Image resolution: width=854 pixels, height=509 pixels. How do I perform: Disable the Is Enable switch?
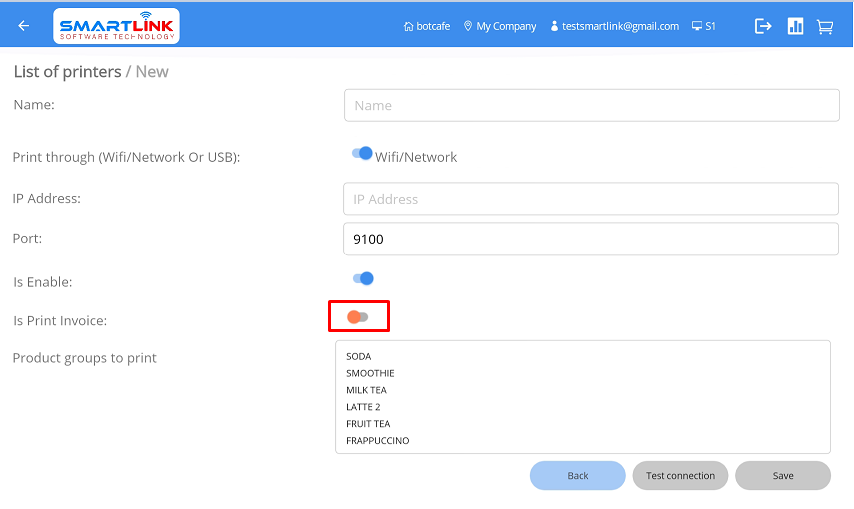click(362, 279)
